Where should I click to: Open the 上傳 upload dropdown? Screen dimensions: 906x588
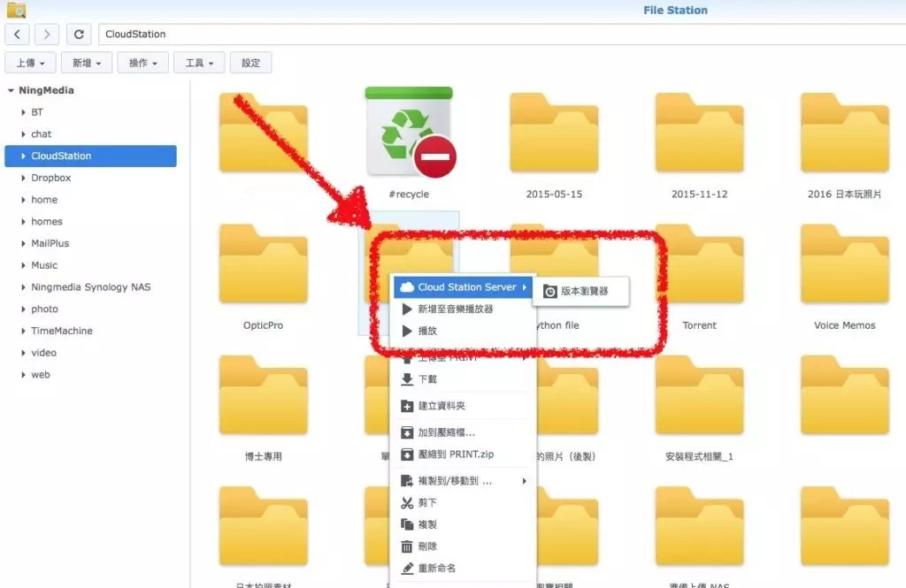click(31, 63)
